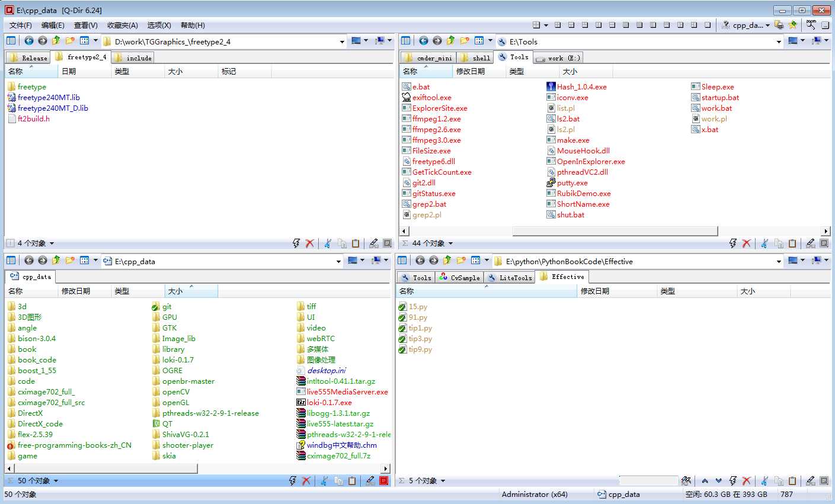This screenshot has height=504, width=835.
Task: Click the zoom magnifier icon in top toolbar
Action: pos(811,25)
